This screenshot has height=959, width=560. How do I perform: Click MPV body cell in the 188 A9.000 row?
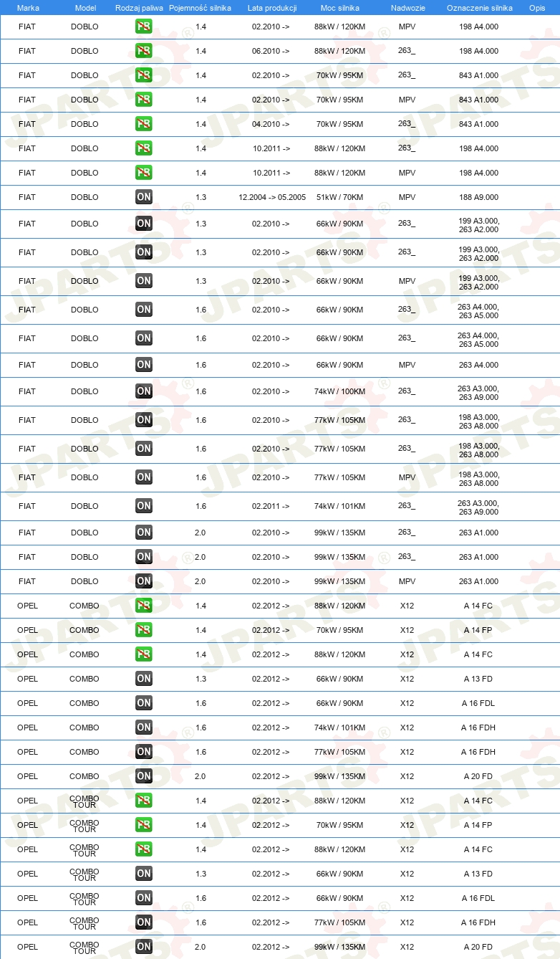tap(407, 197)
